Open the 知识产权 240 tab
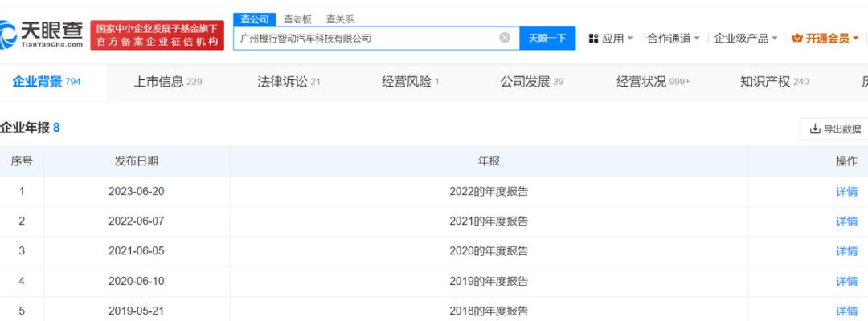 775,83
